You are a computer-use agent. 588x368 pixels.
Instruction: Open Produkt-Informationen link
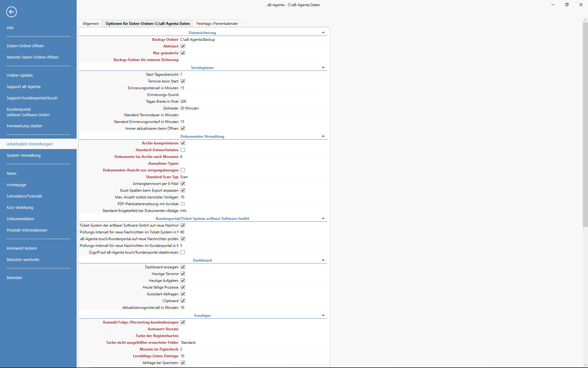tap(27, 230)
